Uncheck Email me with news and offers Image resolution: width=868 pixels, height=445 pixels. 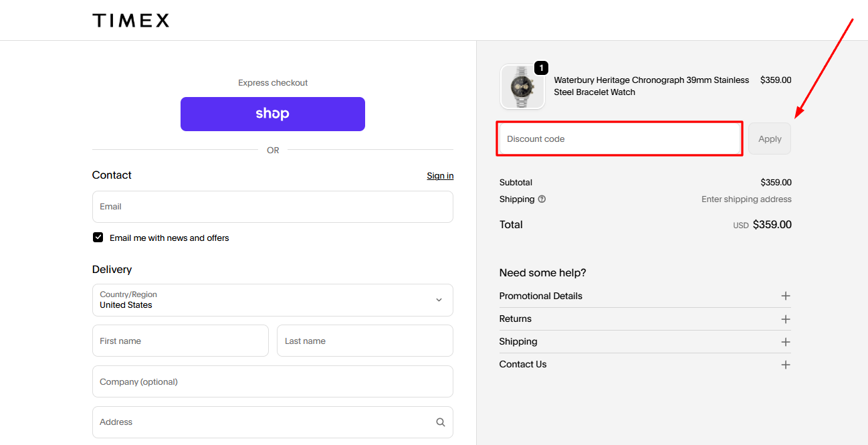[x=98, y=238]
